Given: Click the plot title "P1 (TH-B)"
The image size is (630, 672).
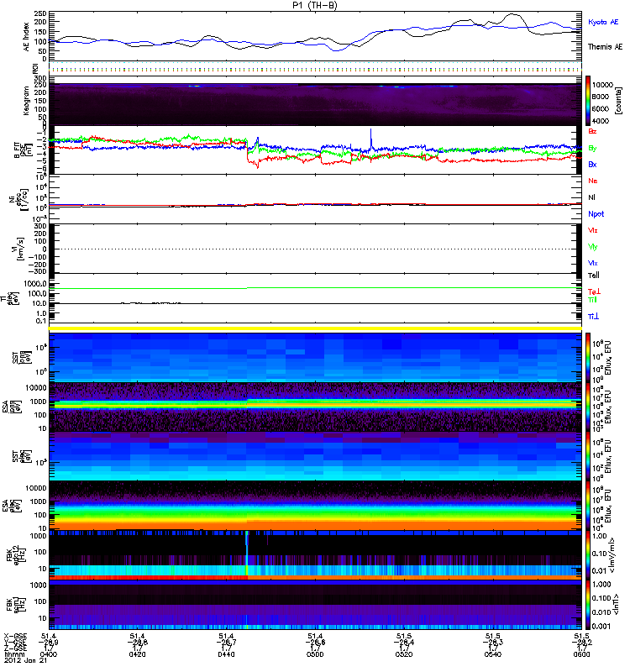Looking at the screenshot, I should tap(314, 5).
